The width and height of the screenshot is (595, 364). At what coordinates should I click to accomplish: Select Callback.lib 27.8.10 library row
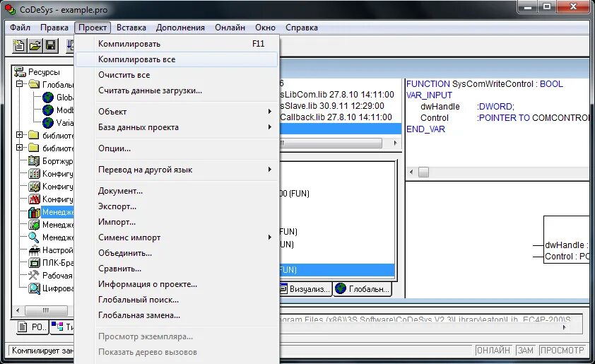coord(341,117)
